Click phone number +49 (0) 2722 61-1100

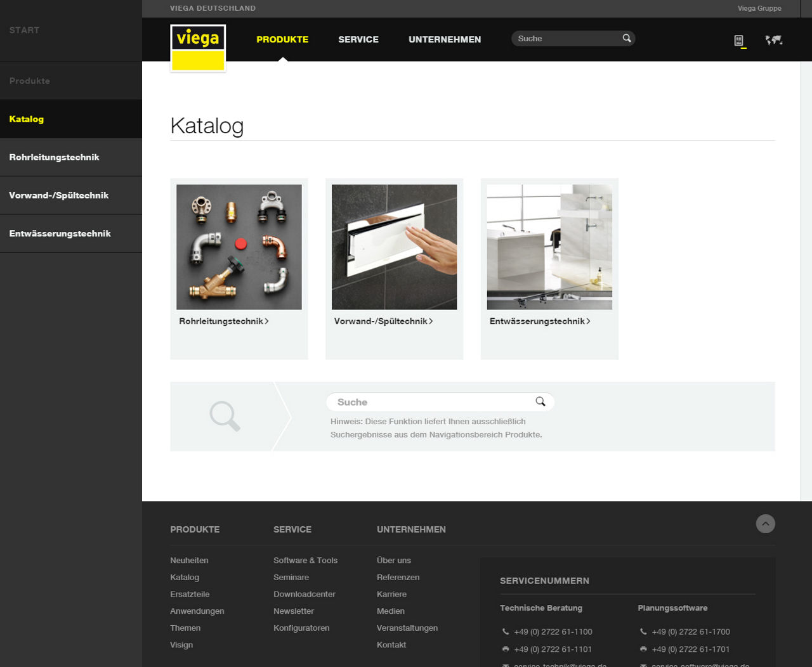(553, 632)
